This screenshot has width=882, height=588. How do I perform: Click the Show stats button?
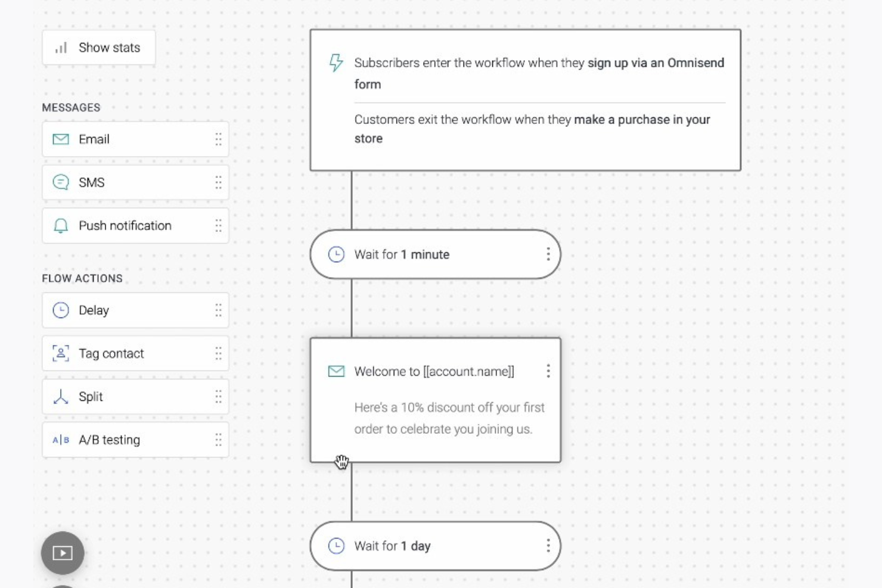pyautogui.click(x=98, y=47)
